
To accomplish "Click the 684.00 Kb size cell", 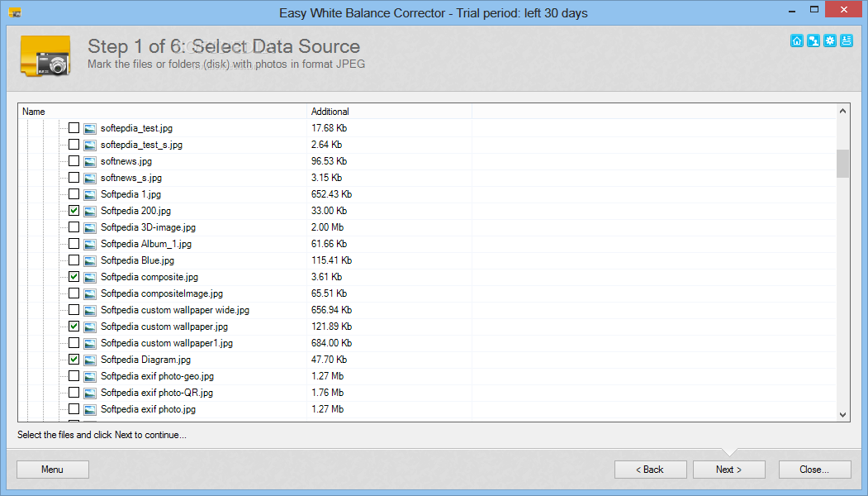I will (x=331, y=343).
